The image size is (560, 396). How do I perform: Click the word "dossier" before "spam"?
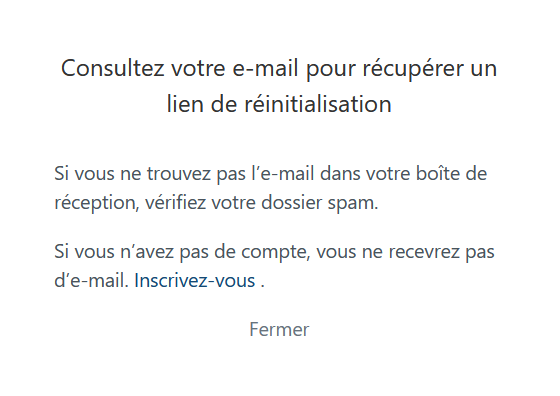(x=292, y=203)
